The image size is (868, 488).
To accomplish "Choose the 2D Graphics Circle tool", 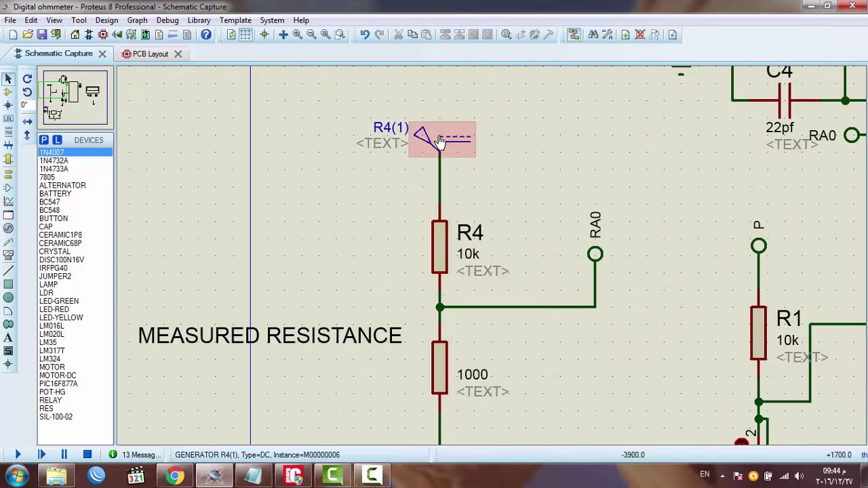I will pos(8,297).
